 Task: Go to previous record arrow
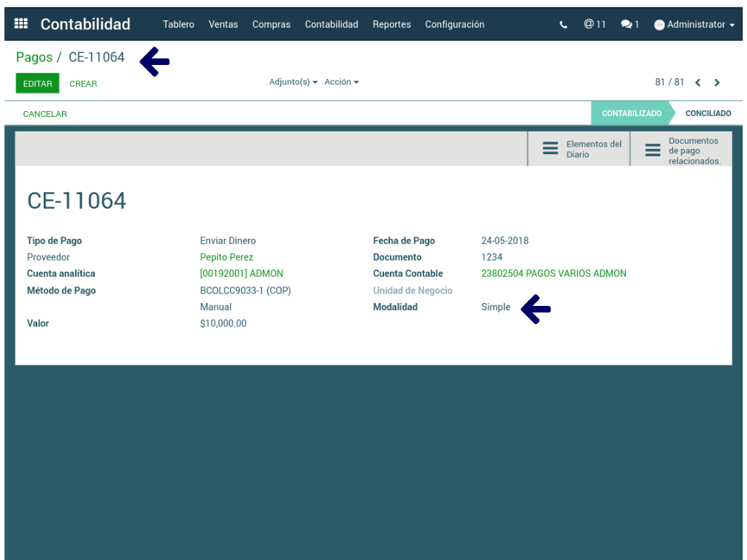[698, 83]
